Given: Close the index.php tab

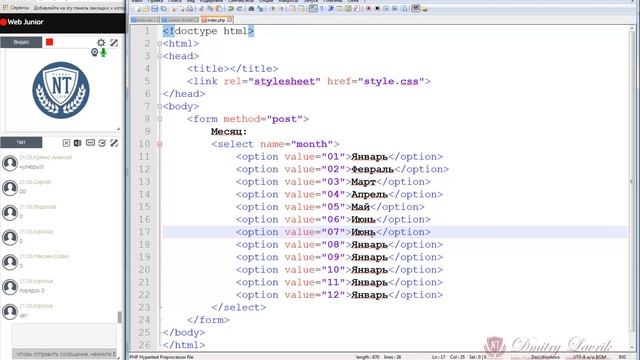Looking at the screenshot, I should click(230, 20).
